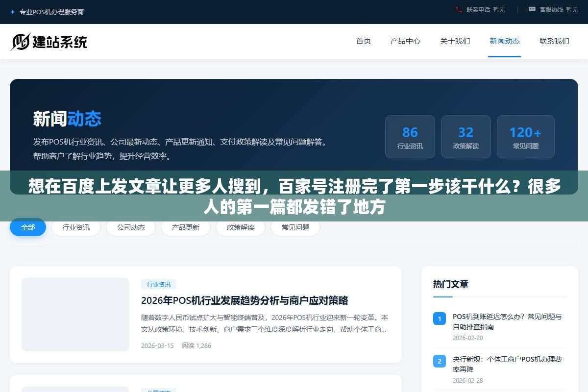Open the 联系我们 menu item

pos(555,41)
